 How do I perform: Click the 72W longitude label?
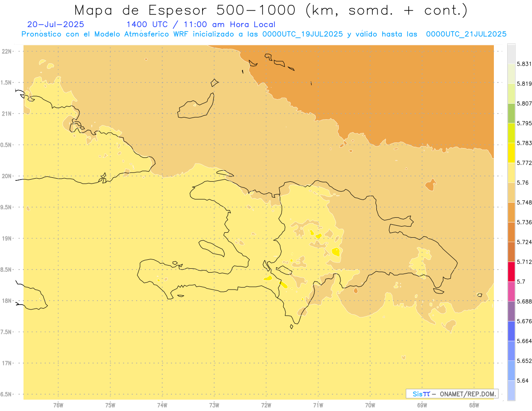[266, 405]
